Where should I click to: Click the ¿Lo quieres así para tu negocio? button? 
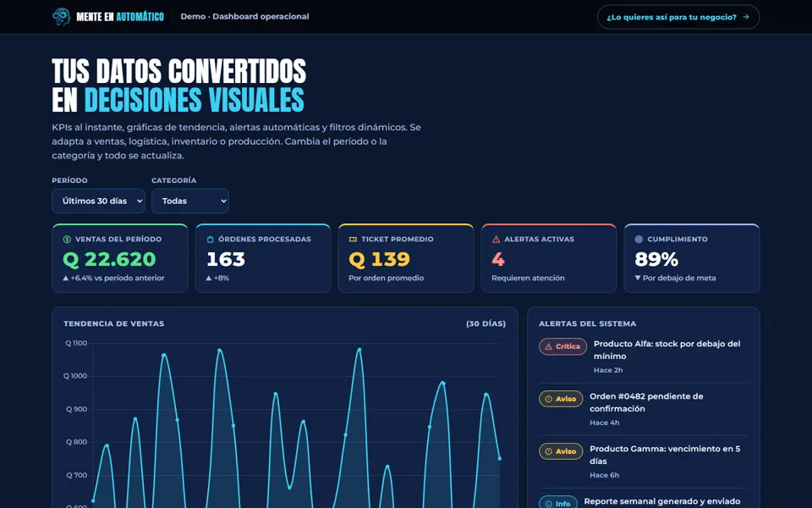click(x=678, y=17)
